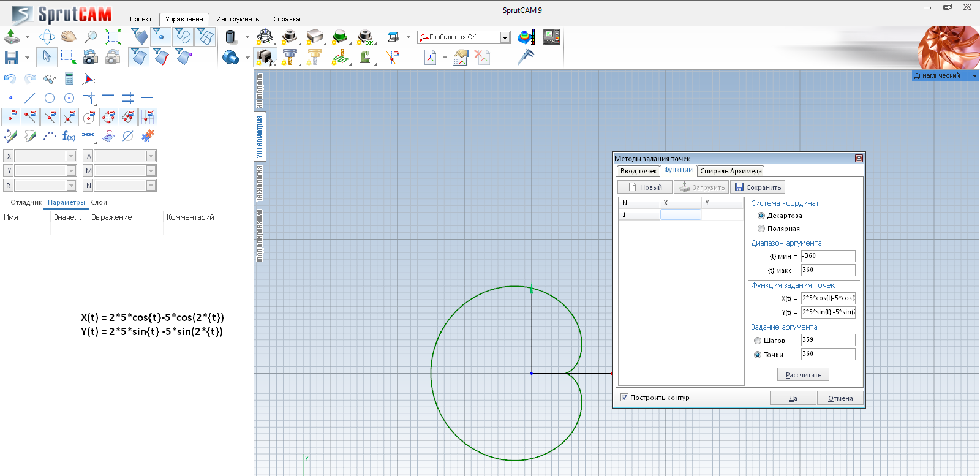Open the caliper measurement tool

[526, 57]
